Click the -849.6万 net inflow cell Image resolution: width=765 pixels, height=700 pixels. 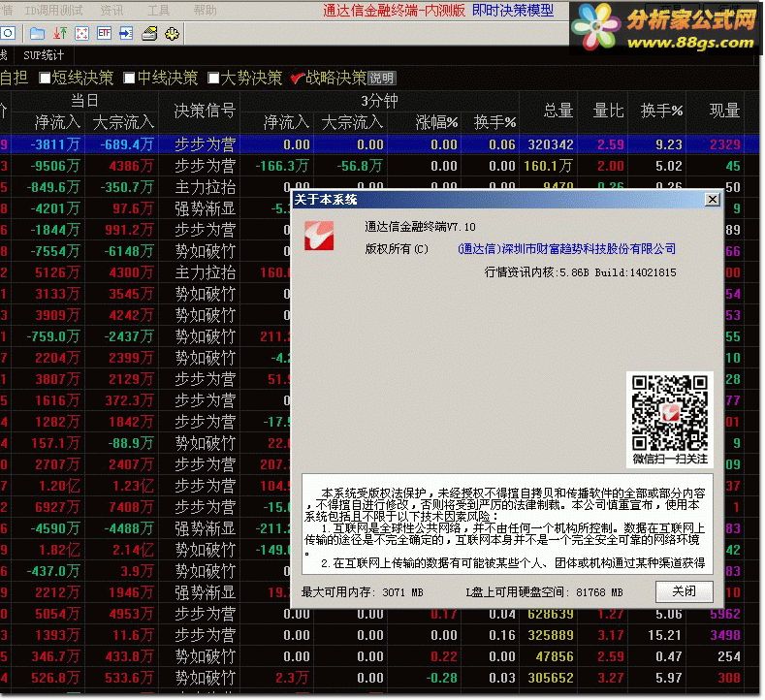pos(53,187)
